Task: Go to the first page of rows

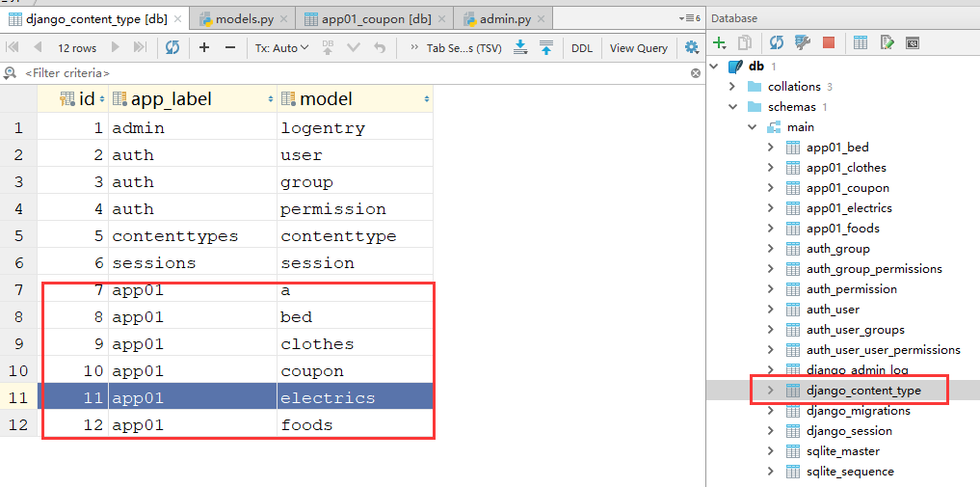Action: coord(13,47)
